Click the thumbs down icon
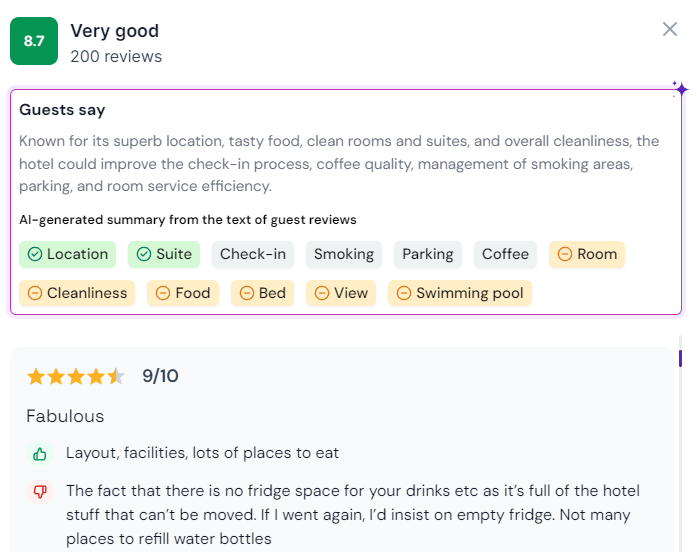 pyautogui.click(x=40, y=492)
